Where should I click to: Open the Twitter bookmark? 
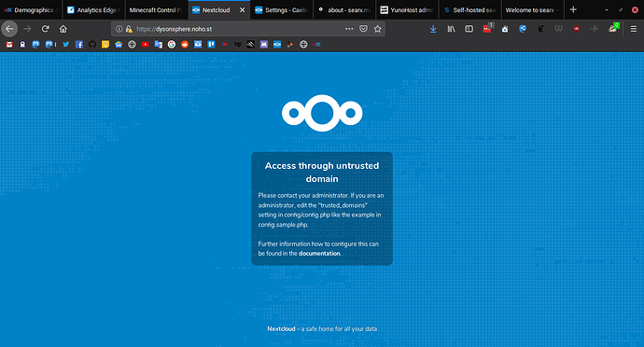point(65,45)
